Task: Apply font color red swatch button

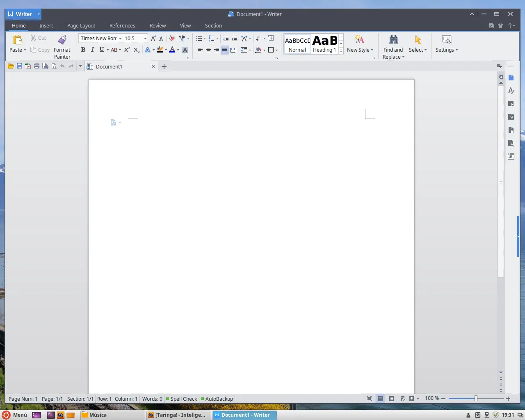Action: [x=172, y=50]
